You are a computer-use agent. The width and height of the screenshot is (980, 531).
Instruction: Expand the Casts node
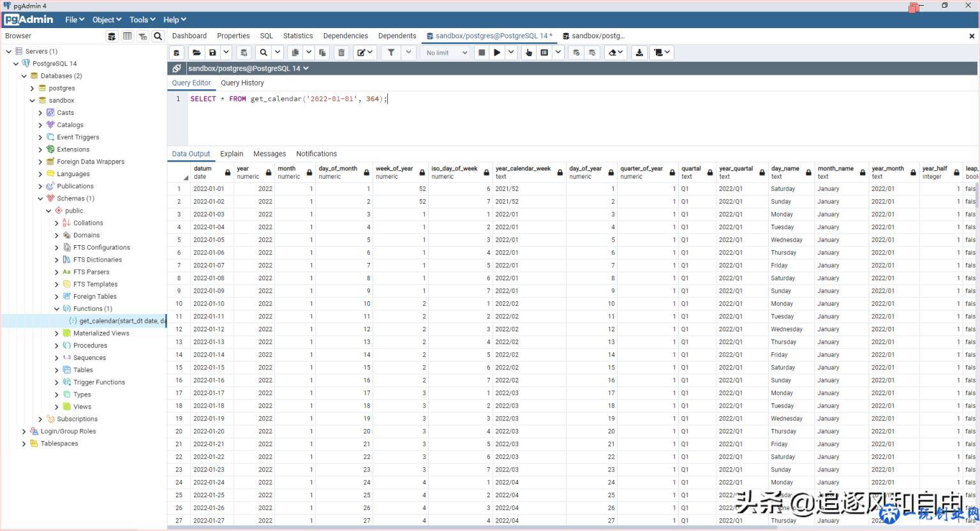click(x=40, y=112)
